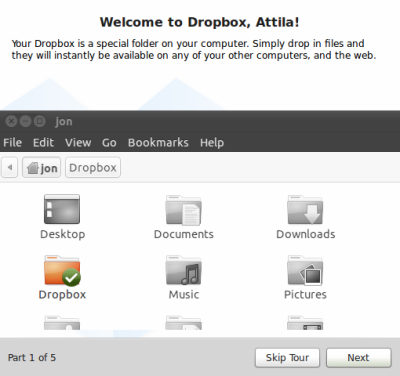Open the View menu

click(78, 143)
